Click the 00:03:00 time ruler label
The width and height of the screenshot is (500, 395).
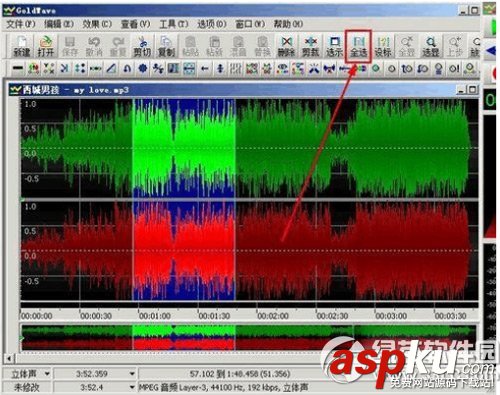[391, 316]
